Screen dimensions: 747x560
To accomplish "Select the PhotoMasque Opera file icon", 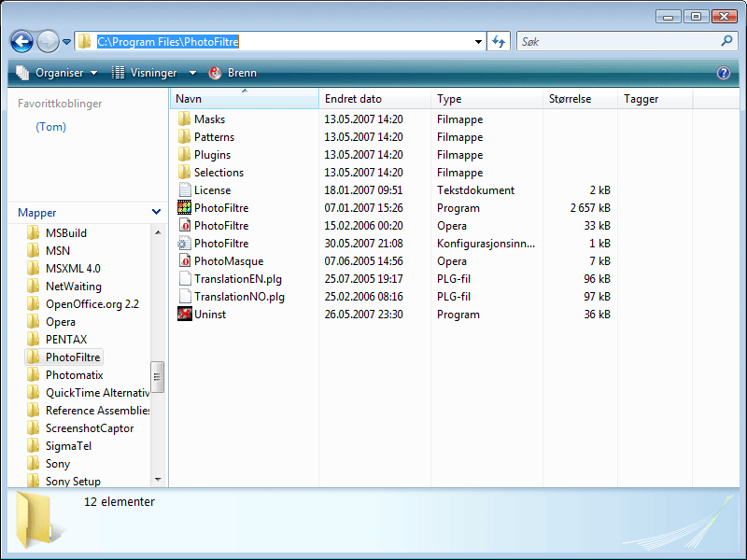I will point(184,261).
